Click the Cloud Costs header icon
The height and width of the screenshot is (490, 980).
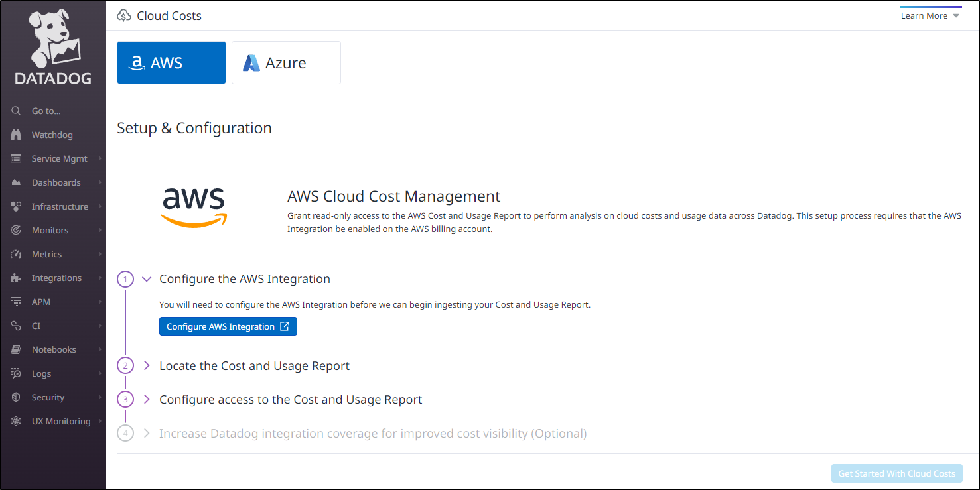[123, 15]
